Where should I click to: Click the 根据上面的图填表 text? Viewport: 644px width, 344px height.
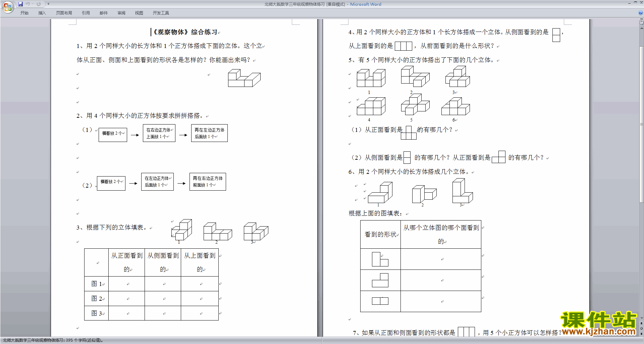375,213
